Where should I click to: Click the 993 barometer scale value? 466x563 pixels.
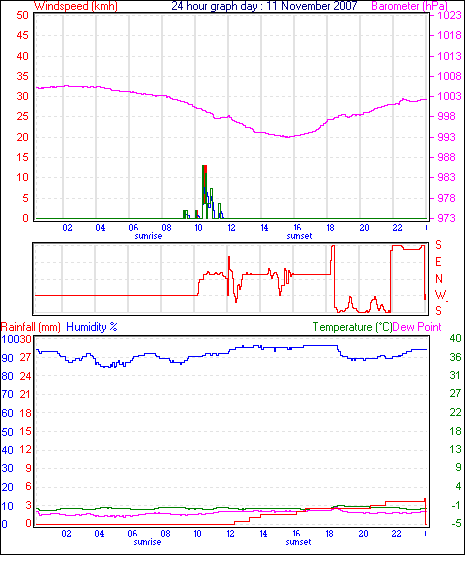click(446, 138)
